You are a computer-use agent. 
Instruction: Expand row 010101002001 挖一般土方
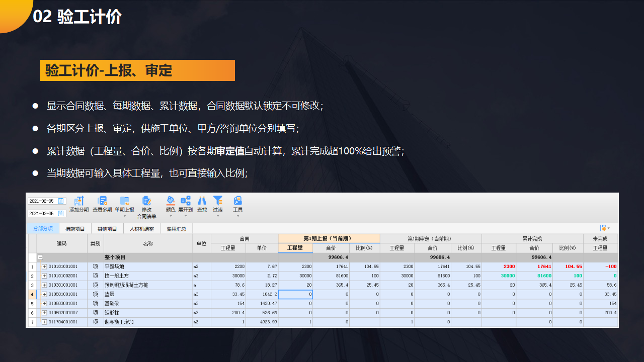44,276
